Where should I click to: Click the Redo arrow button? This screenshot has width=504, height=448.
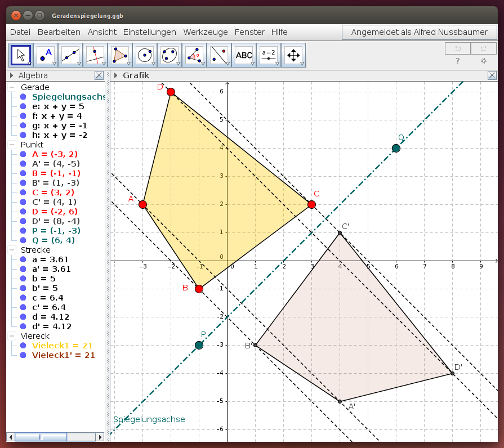click(x=483, y=48)
